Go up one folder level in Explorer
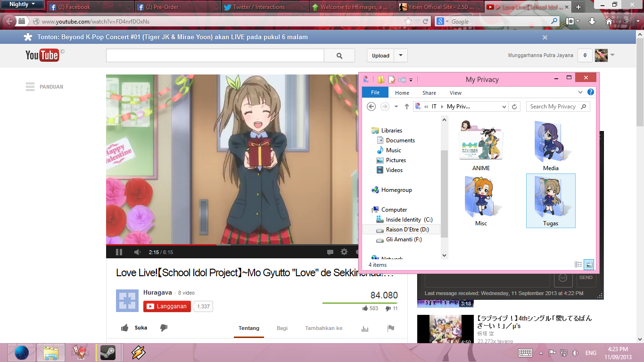 [407, 107]
